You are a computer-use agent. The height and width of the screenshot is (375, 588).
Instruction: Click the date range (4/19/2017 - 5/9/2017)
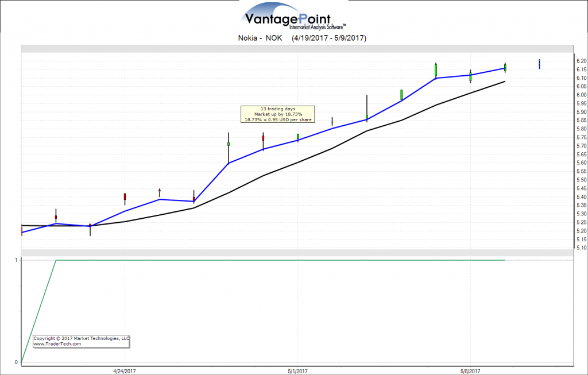tap(329, 38)
